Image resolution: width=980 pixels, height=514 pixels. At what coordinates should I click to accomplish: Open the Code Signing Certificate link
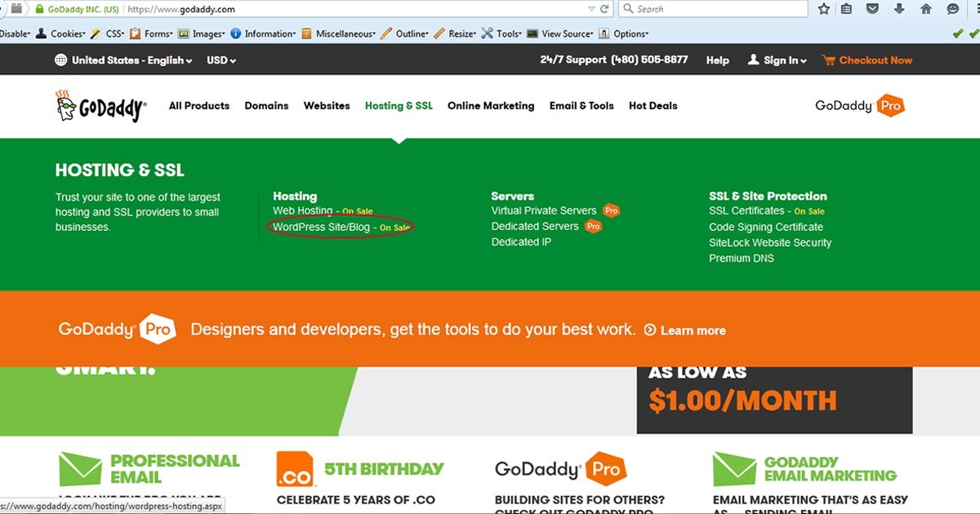766,227
